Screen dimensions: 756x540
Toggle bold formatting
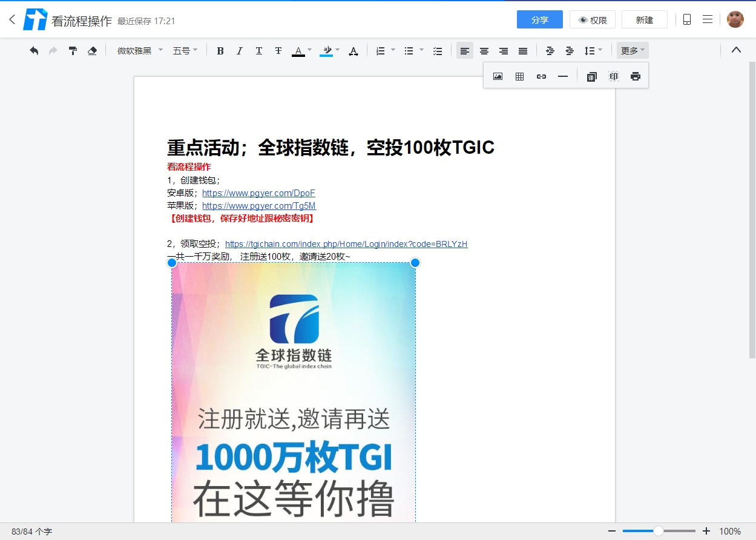[x=220, y=51]
